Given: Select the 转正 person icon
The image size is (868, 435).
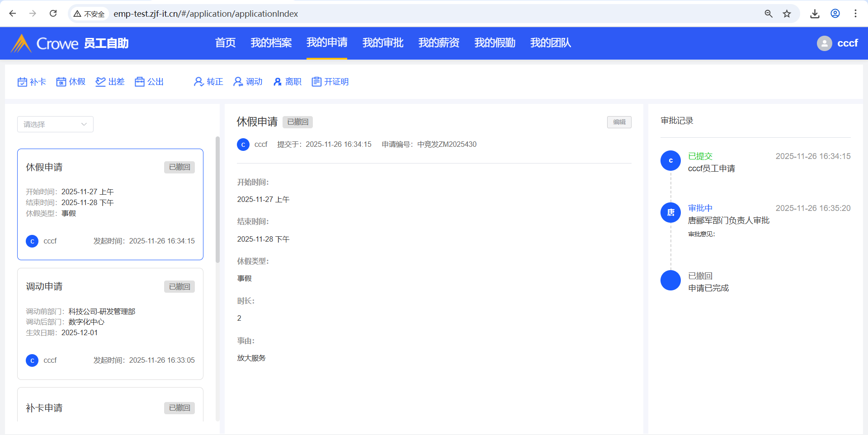Looking at the screenshot, I should [x=198, y=82].
